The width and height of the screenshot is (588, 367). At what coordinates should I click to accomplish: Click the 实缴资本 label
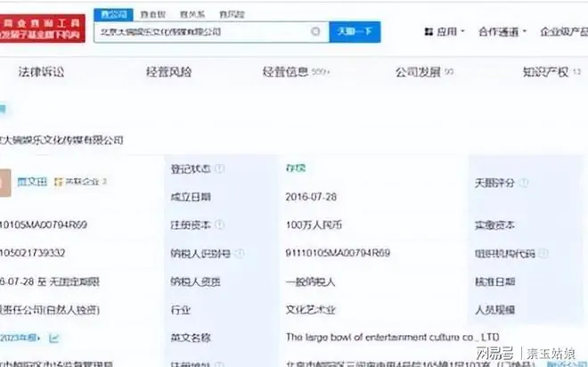click(494, 225)
